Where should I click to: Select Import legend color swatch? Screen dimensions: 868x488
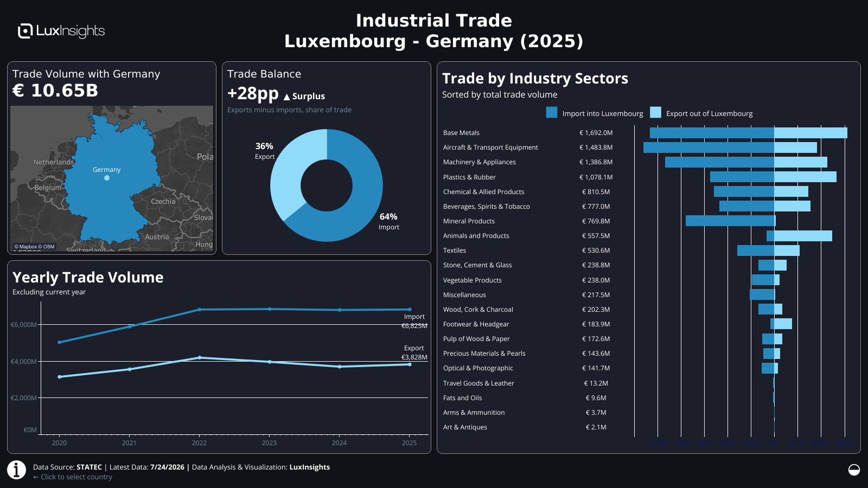tap(552, 112)
